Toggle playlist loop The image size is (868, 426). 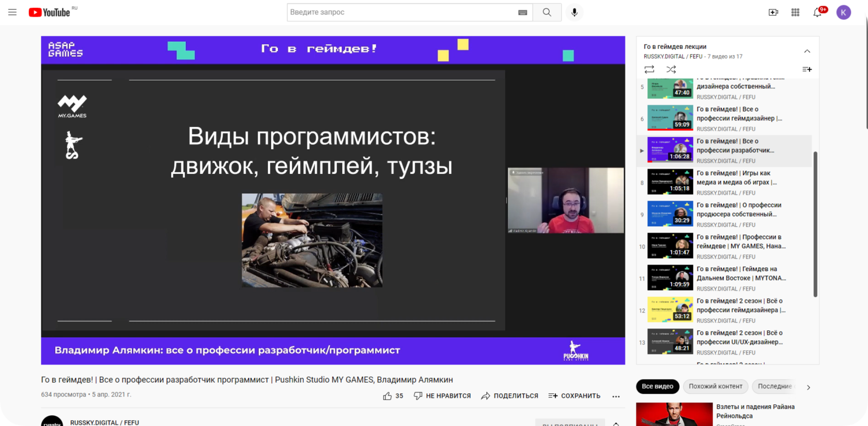649,69
